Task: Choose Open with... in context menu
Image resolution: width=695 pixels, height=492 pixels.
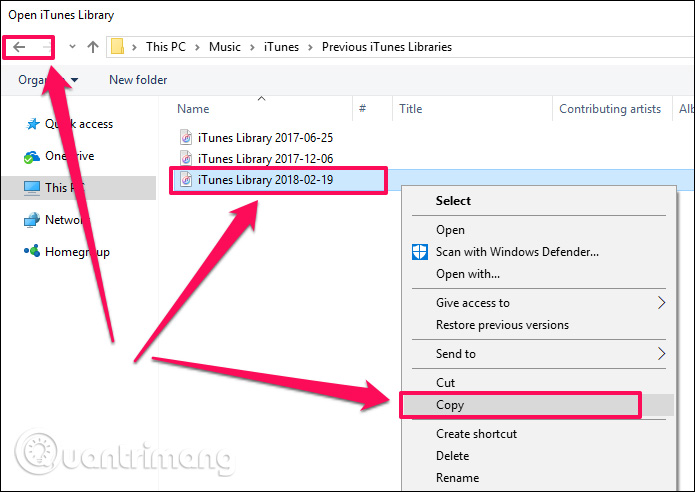Action: [x=468, y=274]
